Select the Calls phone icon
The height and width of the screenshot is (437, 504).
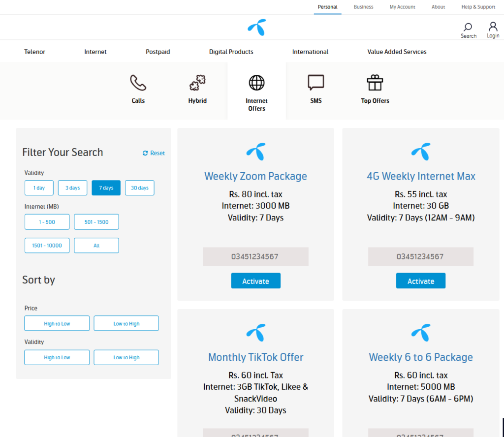[x=138, y=83]
